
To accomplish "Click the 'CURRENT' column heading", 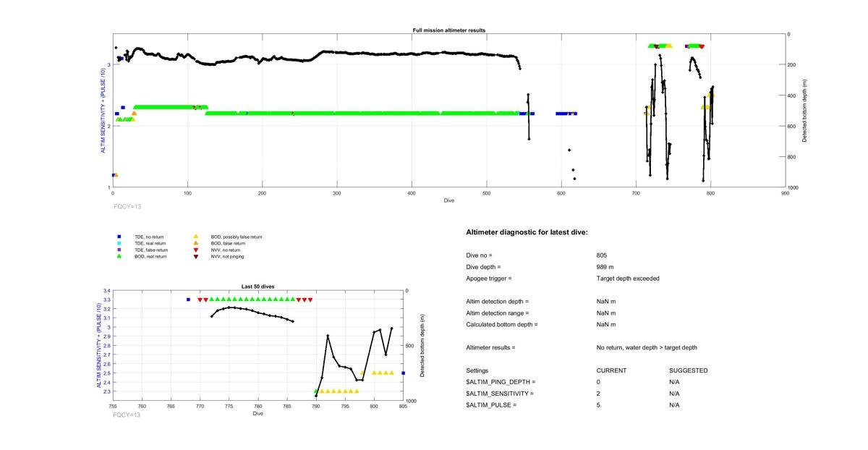I will [x=611, y=370].
